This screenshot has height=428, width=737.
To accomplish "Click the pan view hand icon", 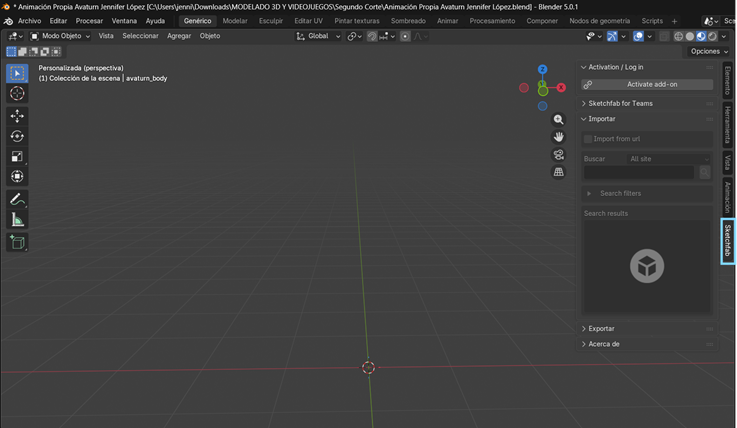I will pos(558,137).
